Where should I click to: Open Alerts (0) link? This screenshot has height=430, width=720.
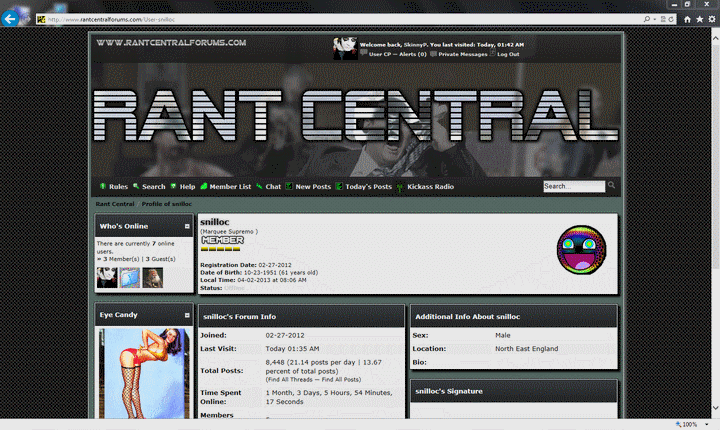pyautogui.click(x=413, y=54)
